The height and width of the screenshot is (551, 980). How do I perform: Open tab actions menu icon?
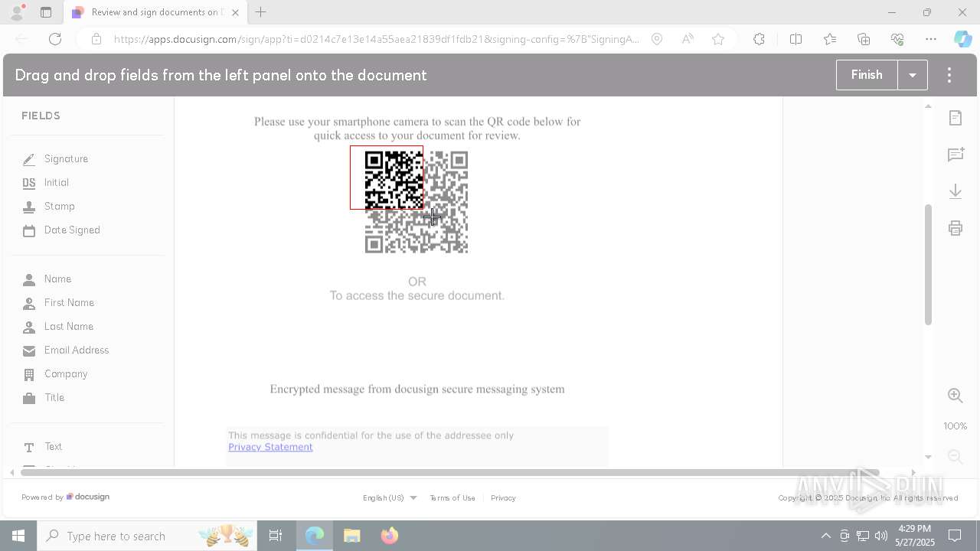coord(46,12)
